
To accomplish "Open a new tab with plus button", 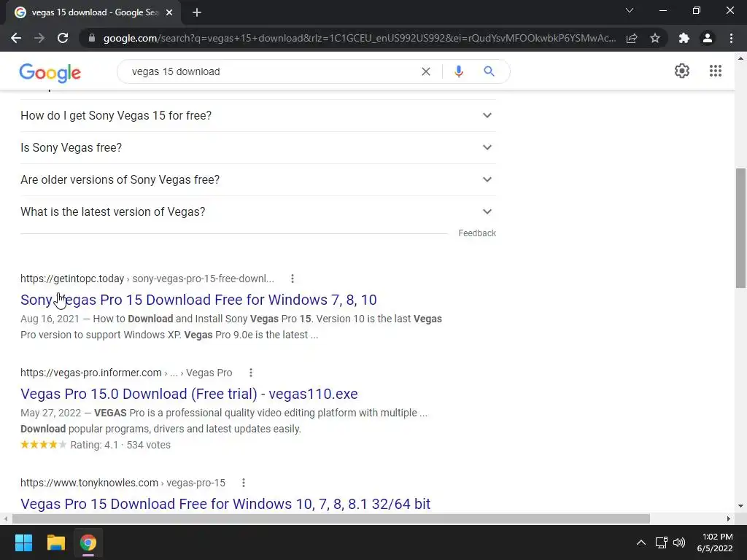I will pos(197,12).
